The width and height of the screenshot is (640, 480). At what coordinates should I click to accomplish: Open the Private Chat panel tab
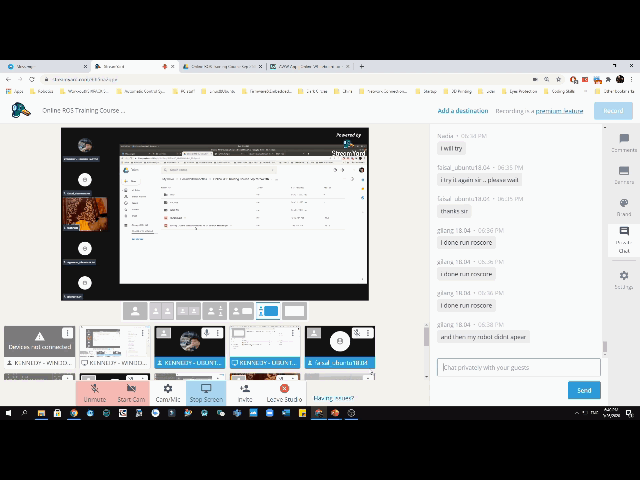pos(624,240)
